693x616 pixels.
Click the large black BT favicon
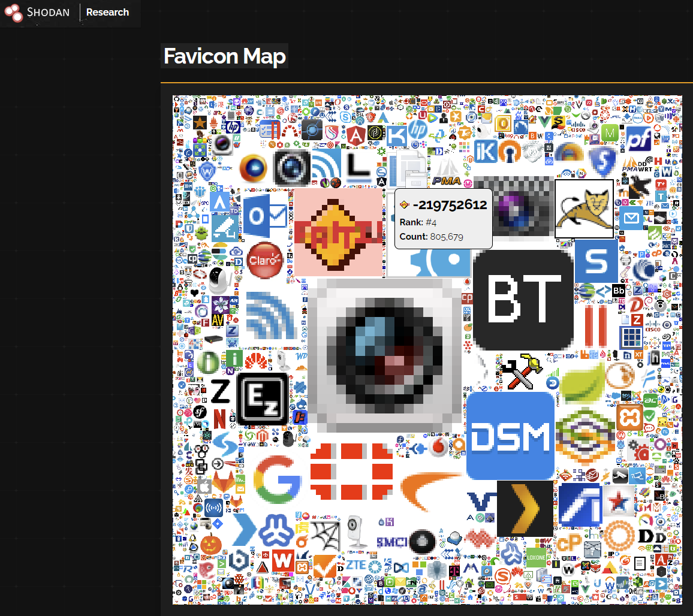point(523,300)
